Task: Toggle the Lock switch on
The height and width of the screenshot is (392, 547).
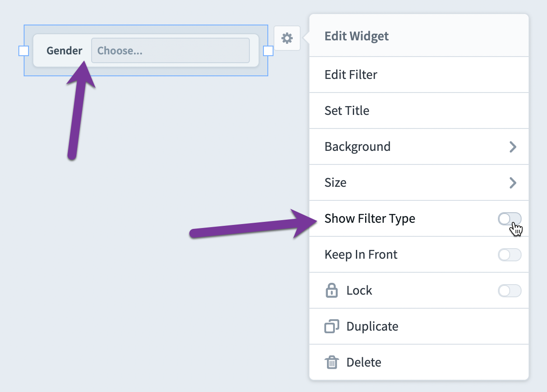Action: [x=510, y=291]
